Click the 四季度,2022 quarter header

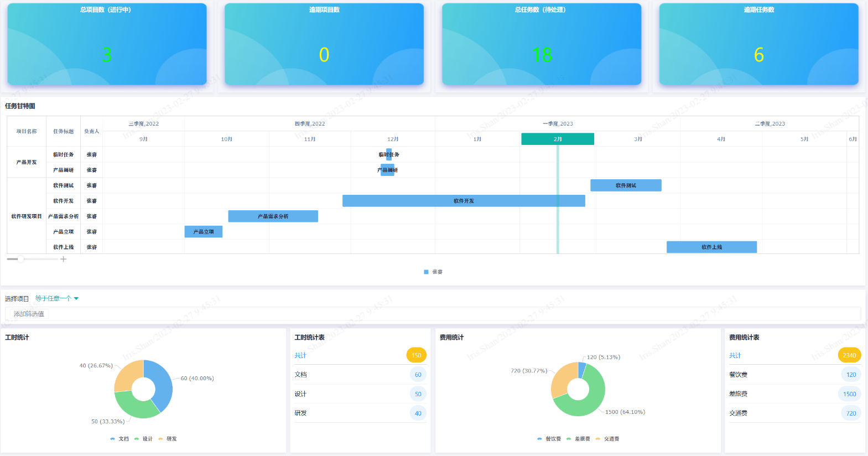click(310, 123)
